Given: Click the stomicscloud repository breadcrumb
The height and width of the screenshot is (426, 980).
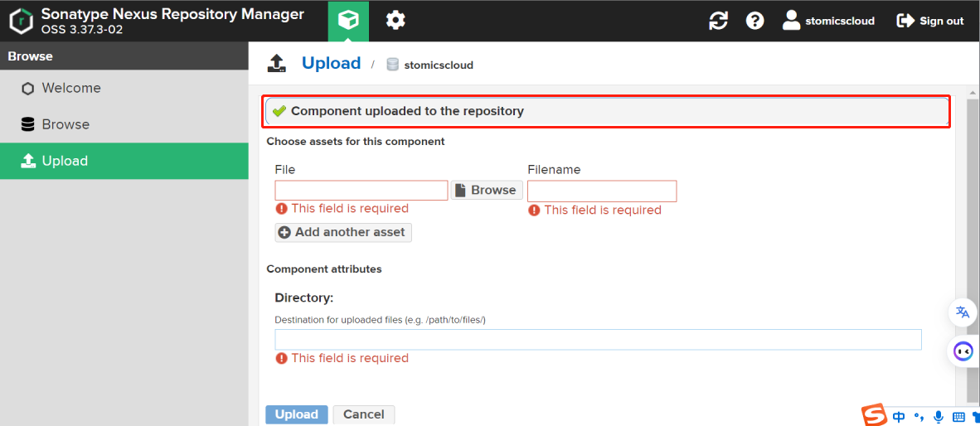Looking at the screenshot, I should tap(438, 65).
